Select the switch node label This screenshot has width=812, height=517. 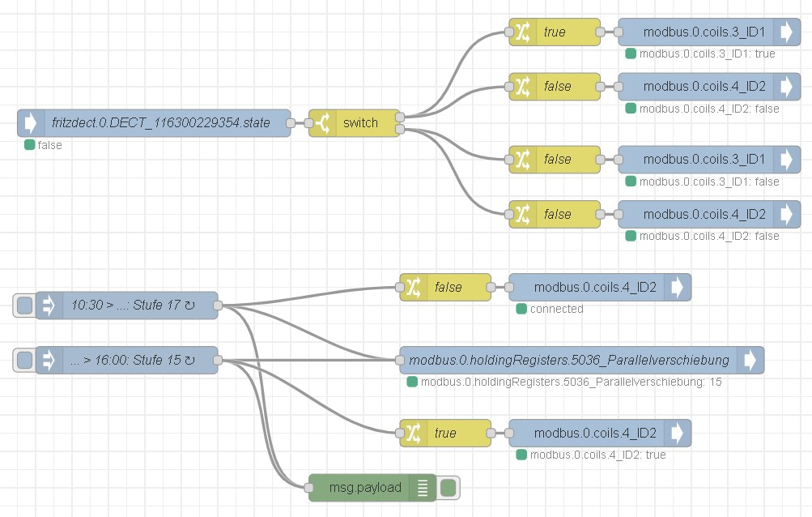360,123
